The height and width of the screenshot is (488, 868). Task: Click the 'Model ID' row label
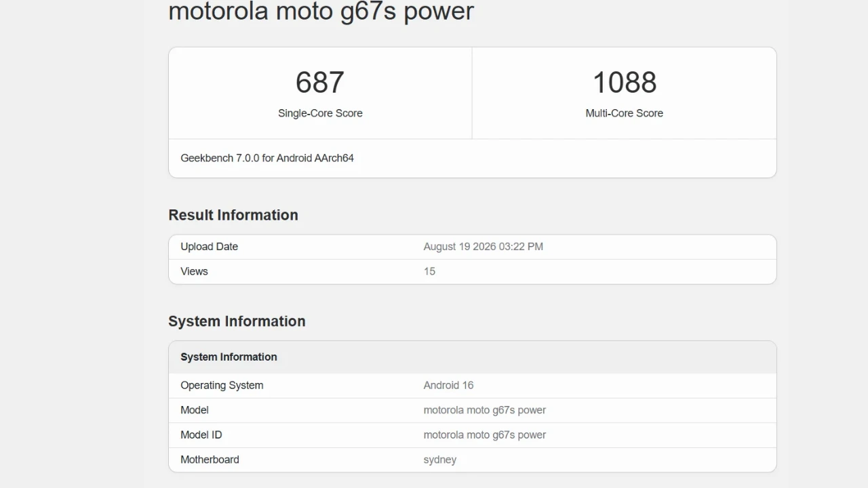[x=201, y=434]
